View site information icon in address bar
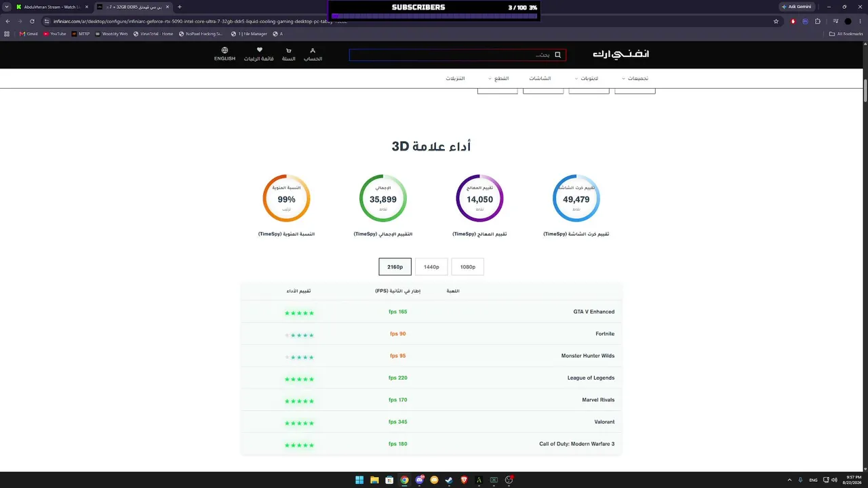This screenshot has height=488, width=868. [47, 21]
